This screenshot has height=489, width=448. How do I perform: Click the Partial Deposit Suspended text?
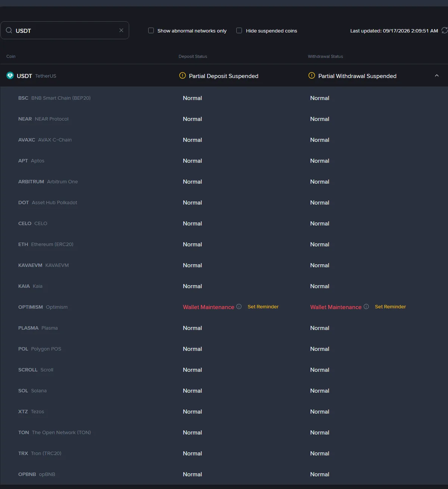pos(224,76)
